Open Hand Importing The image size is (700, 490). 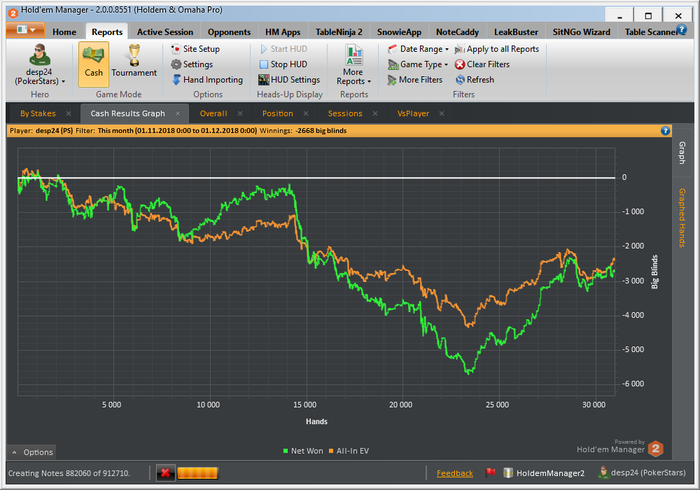pyautogui.click(x=208, y=80)
